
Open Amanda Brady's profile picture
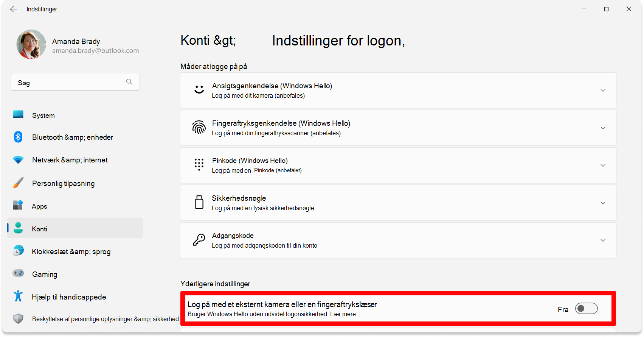coord(31,44)
